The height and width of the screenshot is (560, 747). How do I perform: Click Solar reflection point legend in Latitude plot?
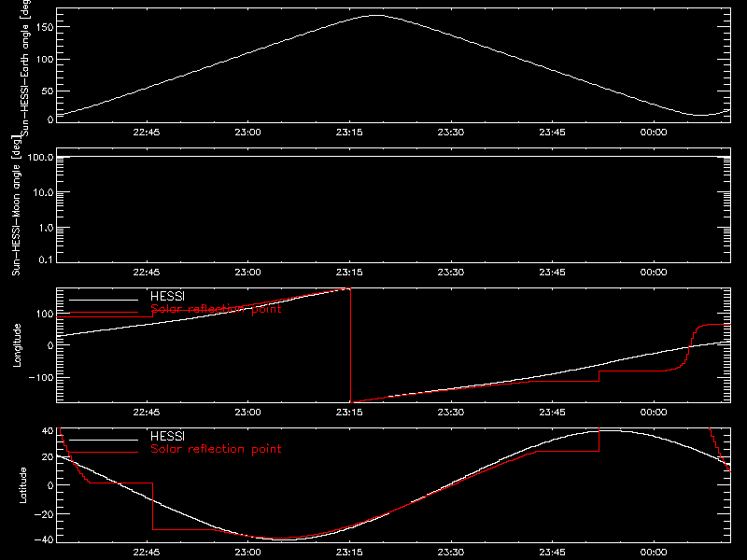216,449
